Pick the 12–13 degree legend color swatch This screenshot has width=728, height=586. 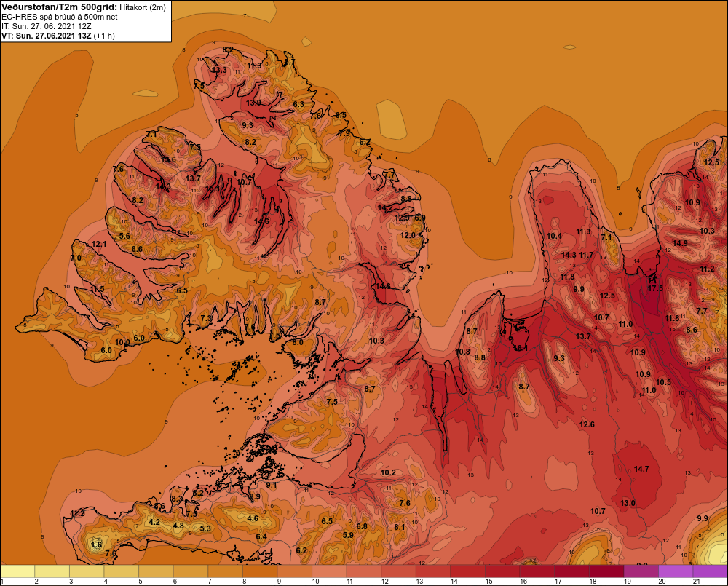(x=399, y=571)
